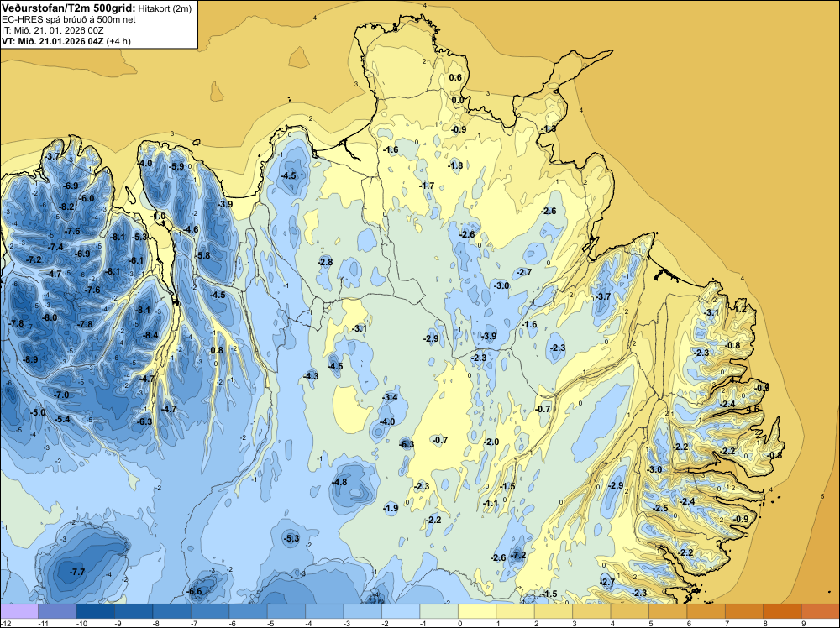Click the -8.0 temperature value
Screen dimensions: 840x628
coord(50,317)
